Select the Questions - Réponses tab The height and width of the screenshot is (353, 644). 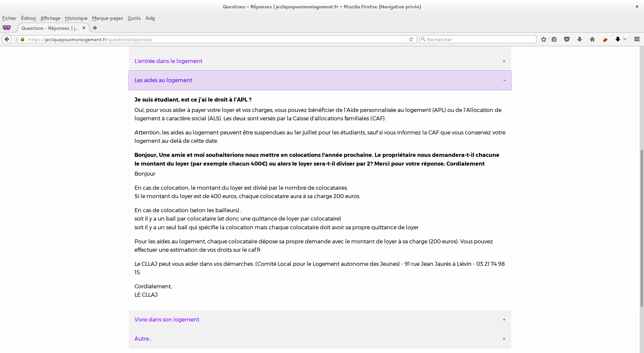pos(50,28)
